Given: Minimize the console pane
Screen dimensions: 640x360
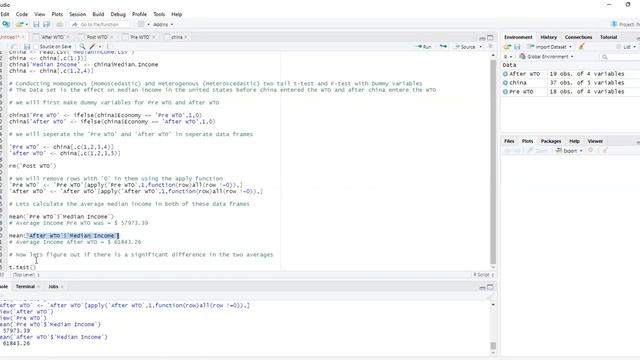Looking at the screenshot, I should point(482,287).
